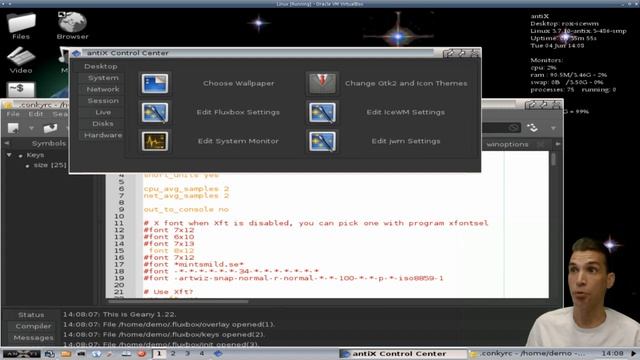
Task: Click the 'out_to_console no' line in editor
Action: (186, 209)
